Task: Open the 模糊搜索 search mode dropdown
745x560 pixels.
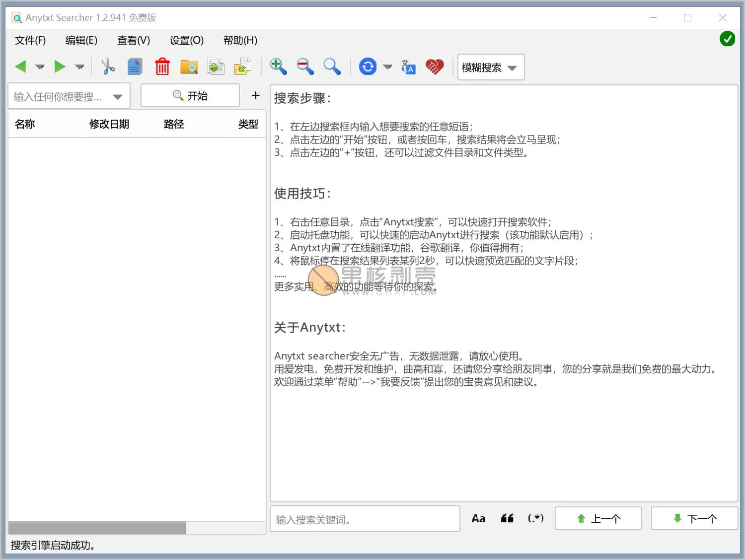Action: [491, 67]
